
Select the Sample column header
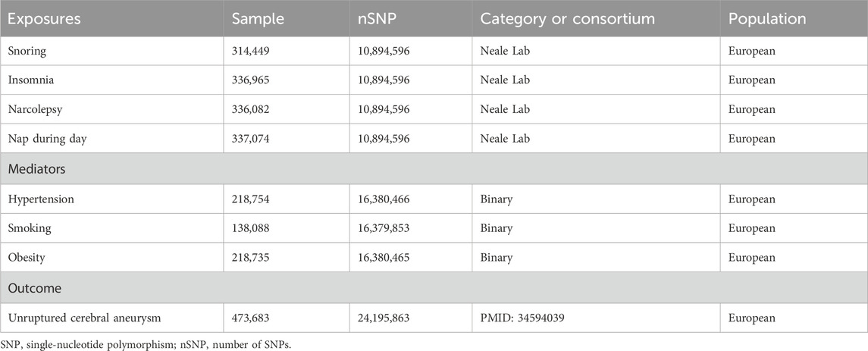(258, 19)
